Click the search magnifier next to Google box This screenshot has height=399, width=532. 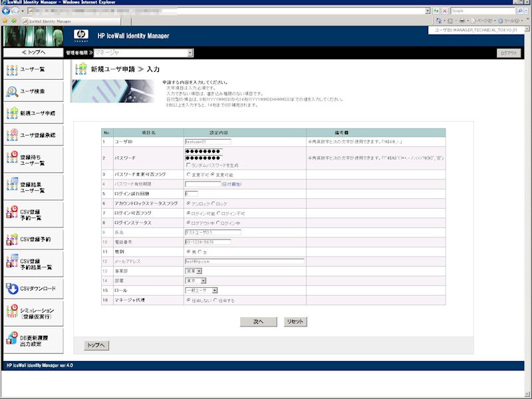pyautogui.click(x=520, y=11)
